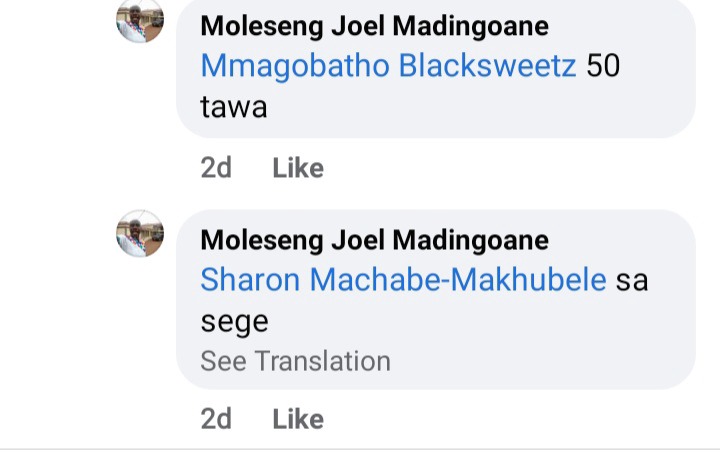The width and height of the screenshot is (720, 458).
Task: Click the profile picture beside the "sa sege" comment
Action: pyautogui.click(x=140, y=234)
